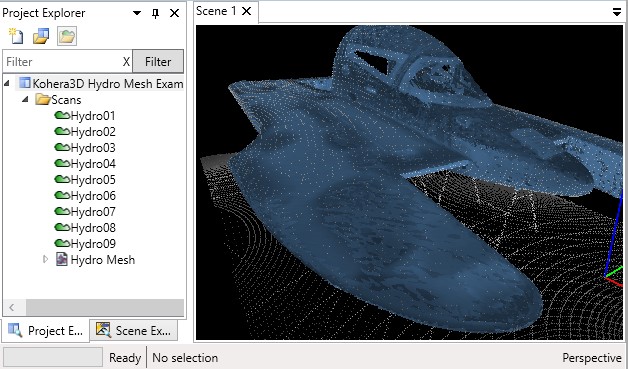
Task: Switch to the Scene Explorer bottom tab
Action: (x=133, y=331)
